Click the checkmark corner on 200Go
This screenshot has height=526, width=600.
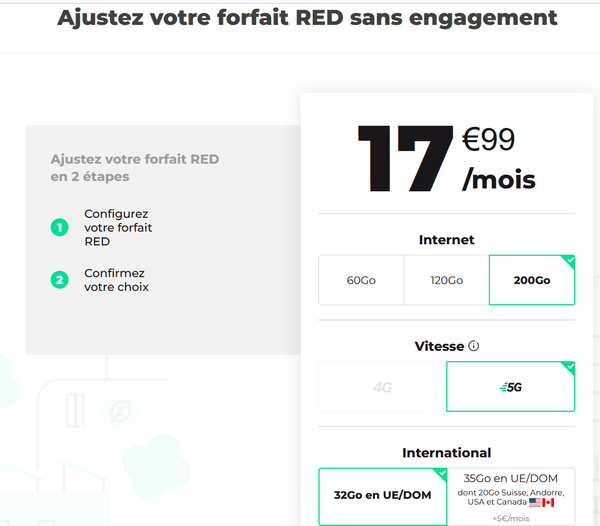click(x=569, y=261)
